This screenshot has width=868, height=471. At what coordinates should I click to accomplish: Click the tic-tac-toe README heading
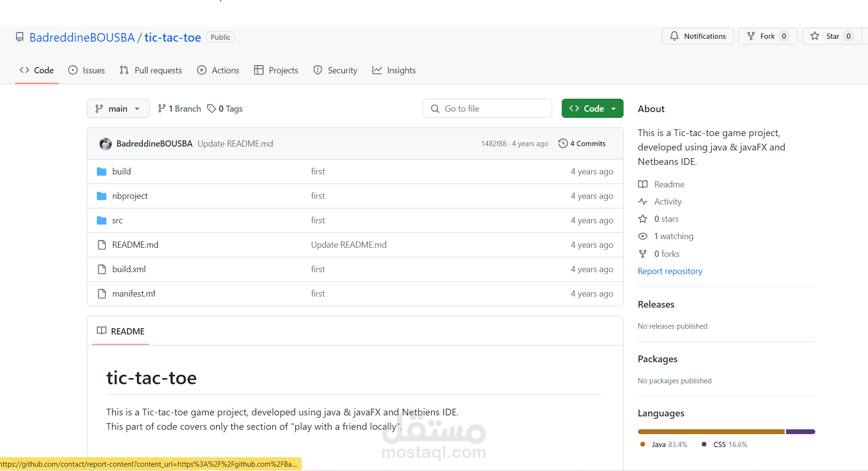(151, 378)
